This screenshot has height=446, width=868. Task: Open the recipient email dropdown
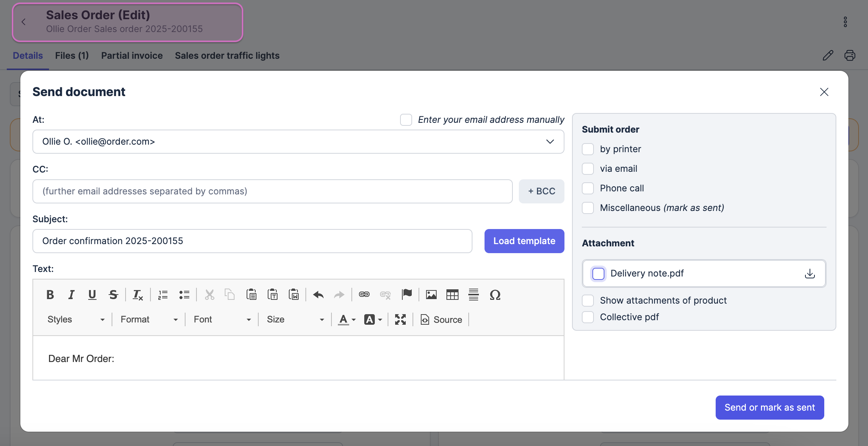(550, 142)
